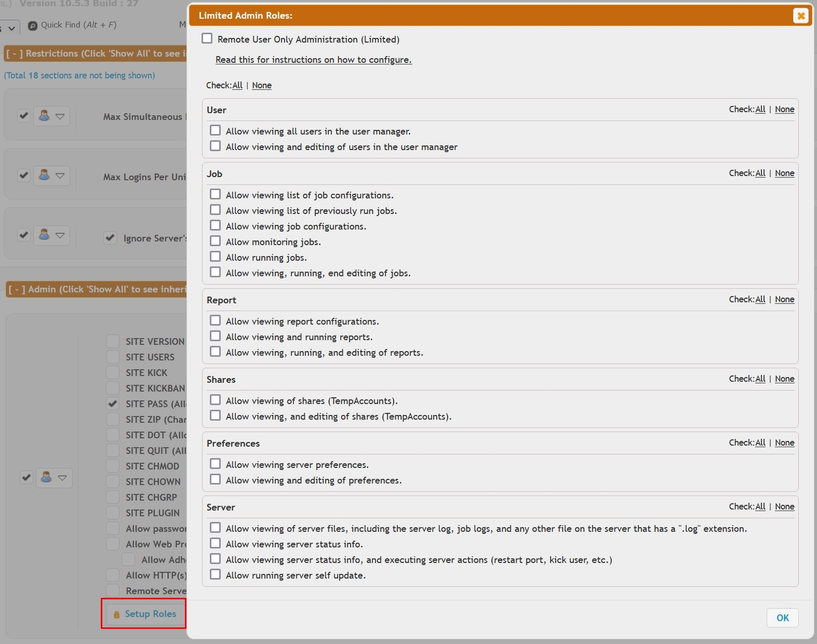817x644 pixels.
Task: Click All in the Job section
Action: tap(760, 173)
